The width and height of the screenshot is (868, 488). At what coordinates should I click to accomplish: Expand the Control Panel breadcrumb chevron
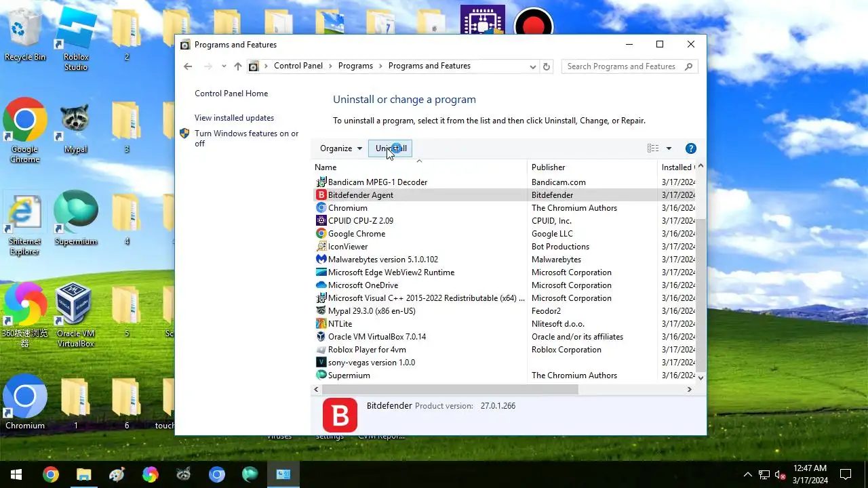(330, 66)
